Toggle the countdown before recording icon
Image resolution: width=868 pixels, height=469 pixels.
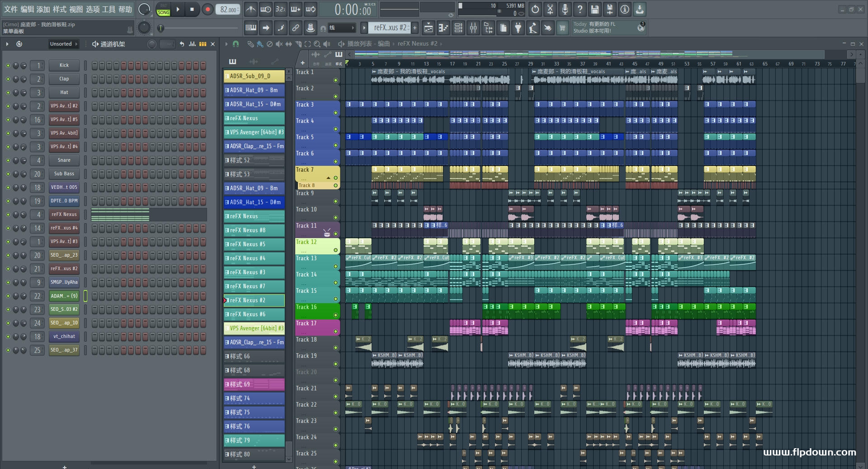[x=281, y=9]
